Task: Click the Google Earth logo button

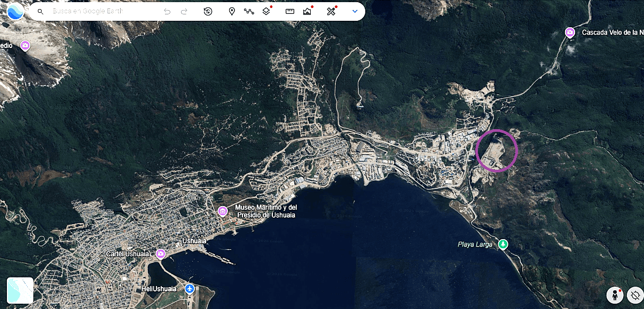Action: 15,11
